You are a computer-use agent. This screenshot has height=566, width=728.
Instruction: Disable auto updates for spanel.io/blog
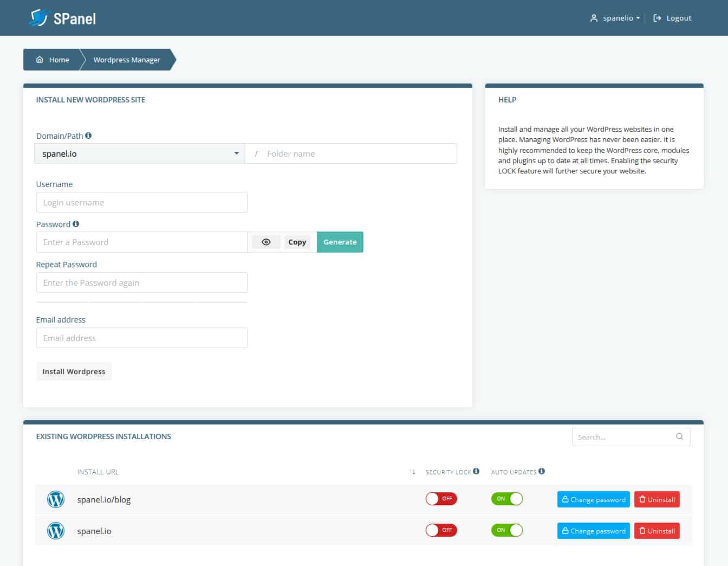pyautogui.click(x=507, y=499)
